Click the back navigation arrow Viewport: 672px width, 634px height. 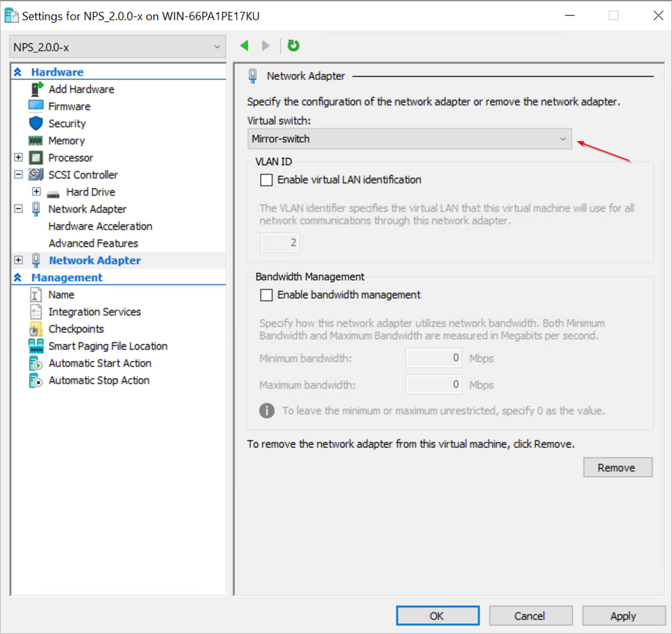[244, 46]
